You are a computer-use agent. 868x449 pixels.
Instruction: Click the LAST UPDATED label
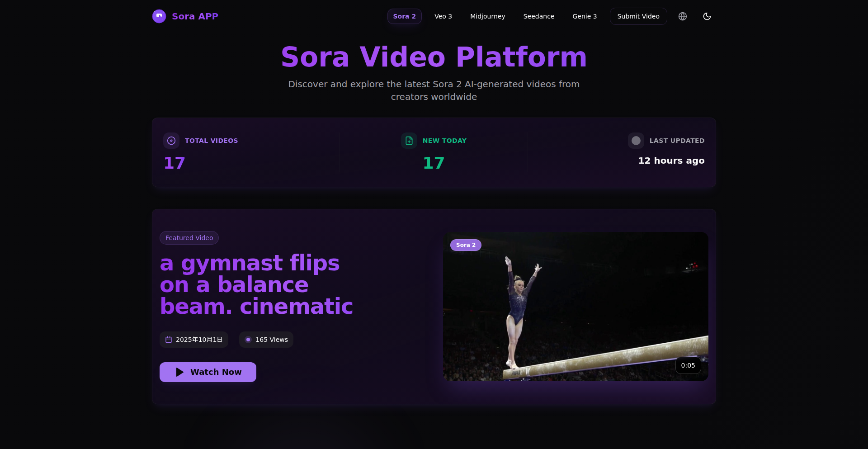[677, 141]
